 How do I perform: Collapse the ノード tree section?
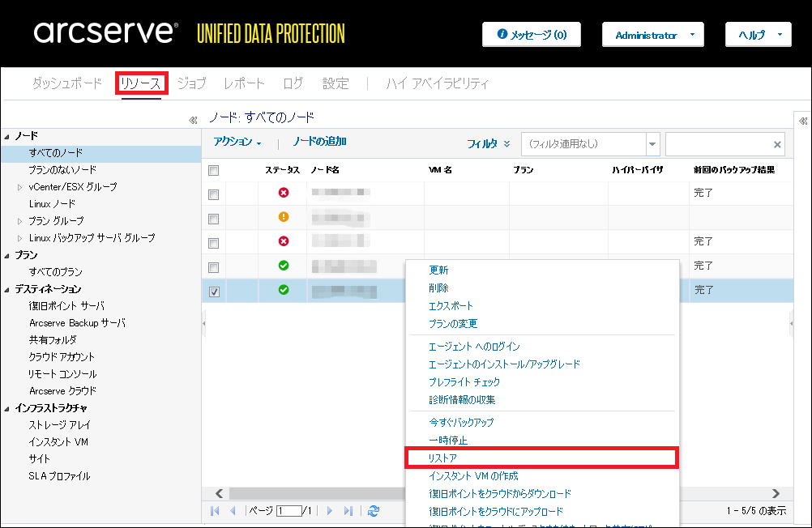[7, 137]
